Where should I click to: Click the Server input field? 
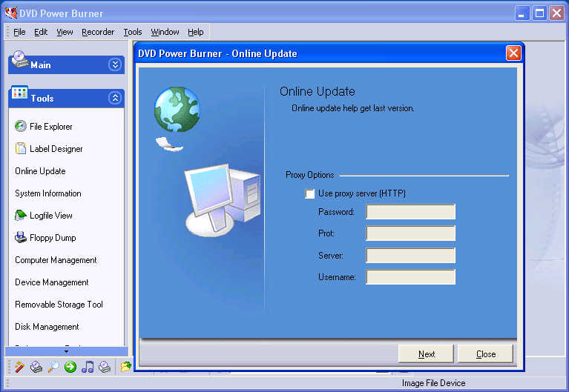coord(410,256)
